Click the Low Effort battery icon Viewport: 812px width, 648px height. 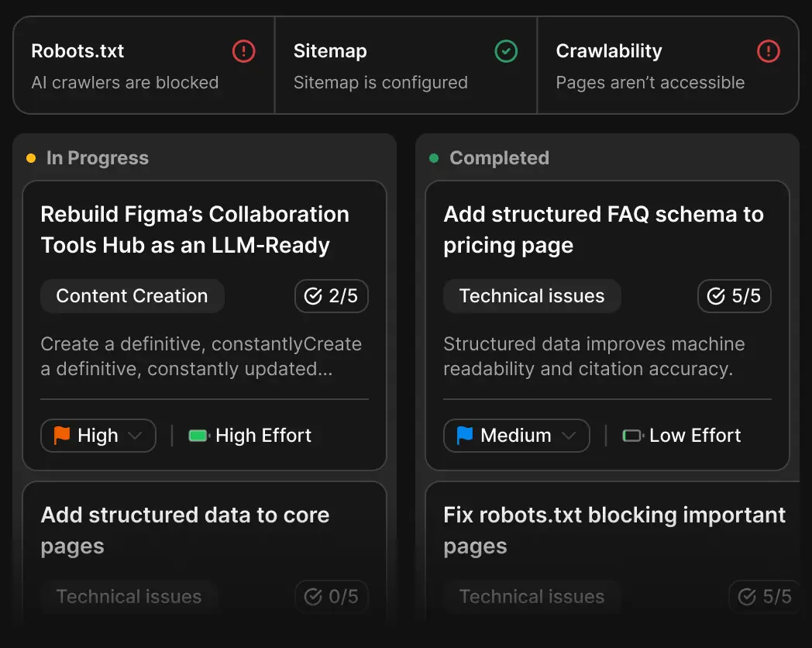(633, 436)
